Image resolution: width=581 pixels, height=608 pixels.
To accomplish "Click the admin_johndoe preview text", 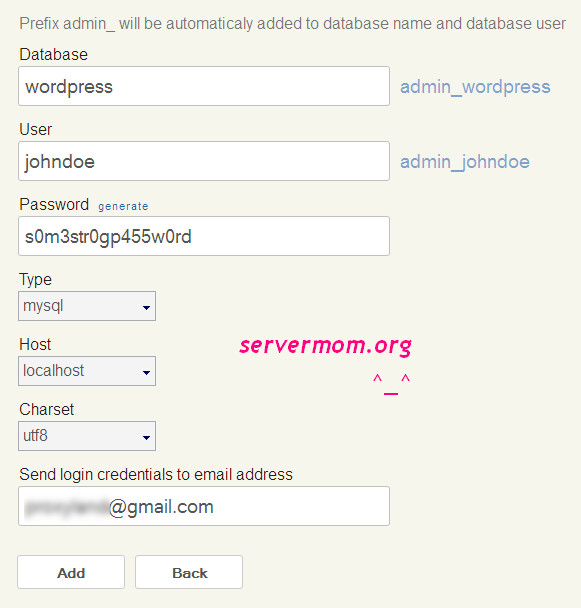I will (465, 162).
